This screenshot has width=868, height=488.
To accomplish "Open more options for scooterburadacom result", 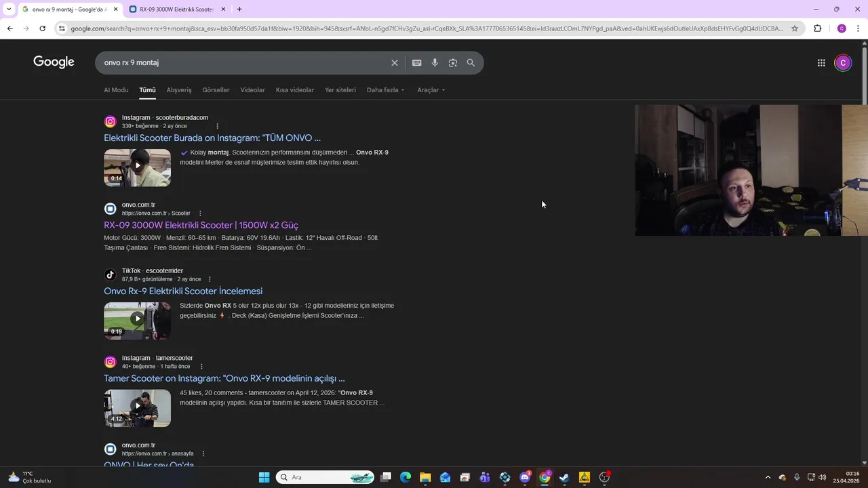I will 217,126.
